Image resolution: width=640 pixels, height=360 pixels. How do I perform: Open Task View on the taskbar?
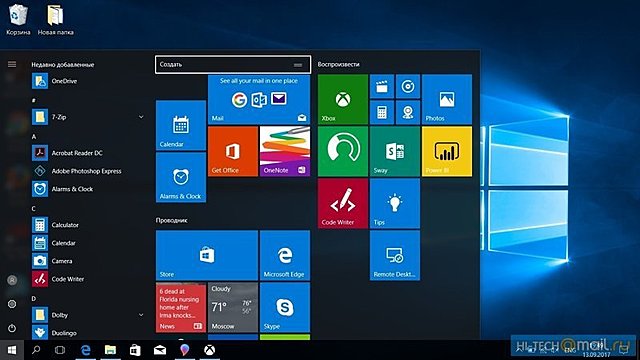[x=60, y=350]
